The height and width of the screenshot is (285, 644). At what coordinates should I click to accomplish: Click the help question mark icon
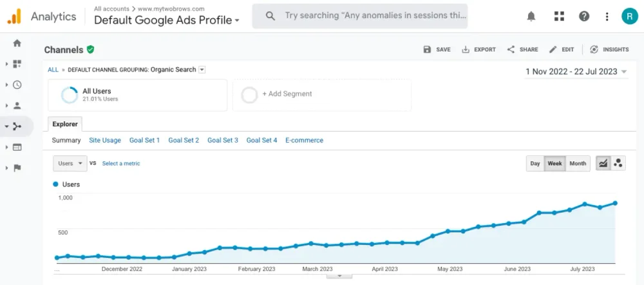tap(584, 16)
